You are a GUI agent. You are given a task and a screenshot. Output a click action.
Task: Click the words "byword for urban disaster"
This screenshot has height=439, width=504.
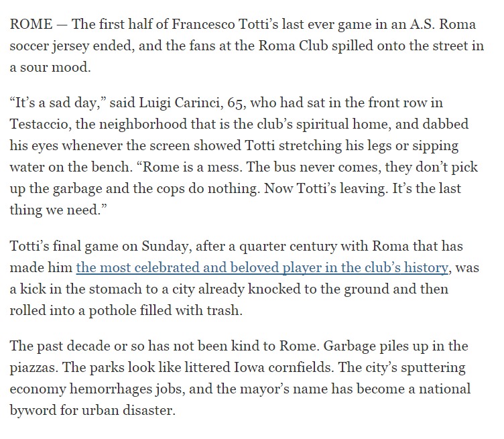point(91,410)
